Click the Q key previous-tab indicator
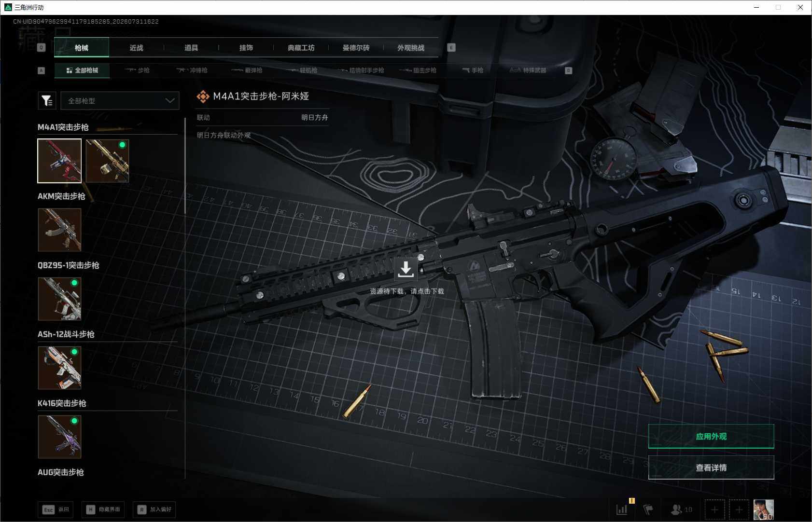Image resolution: width=812 pixels, height=522 pixels. click(42, 47)
